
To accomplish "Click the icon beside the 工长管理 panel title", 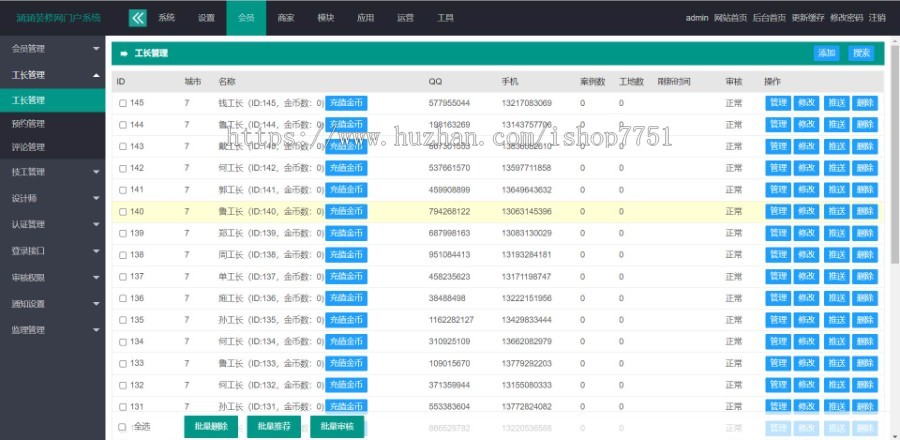I will coord(123,53).
